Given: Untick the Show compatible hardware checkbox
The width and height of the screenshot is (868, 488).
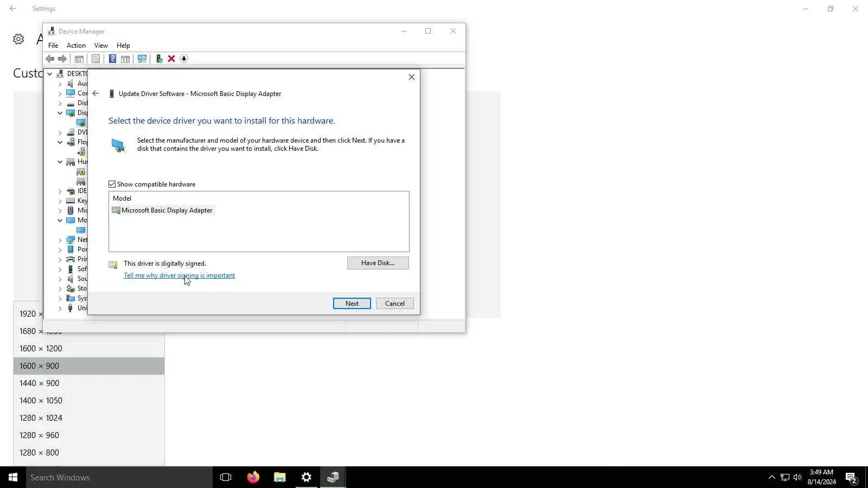Looking at the screenshot, I should pyautogui.click(x=112, y=184).
